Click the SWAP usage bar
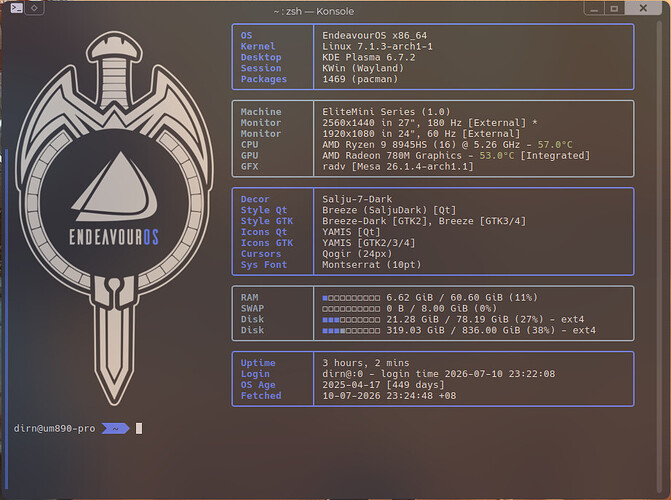Viewport: 671px width, 500px height. click(351, 309)
